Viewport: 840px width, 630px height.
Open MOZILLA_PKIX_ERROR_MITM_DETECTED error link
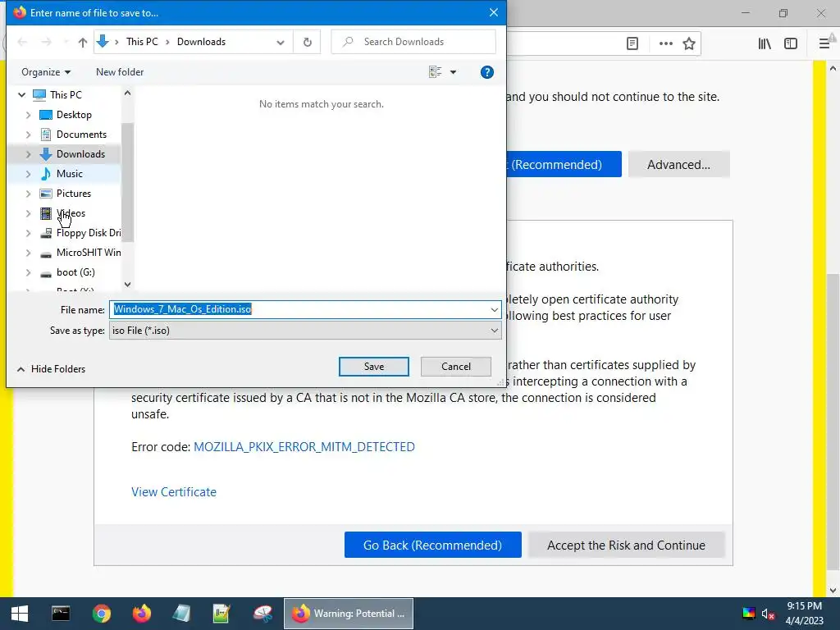pos(304,447)
